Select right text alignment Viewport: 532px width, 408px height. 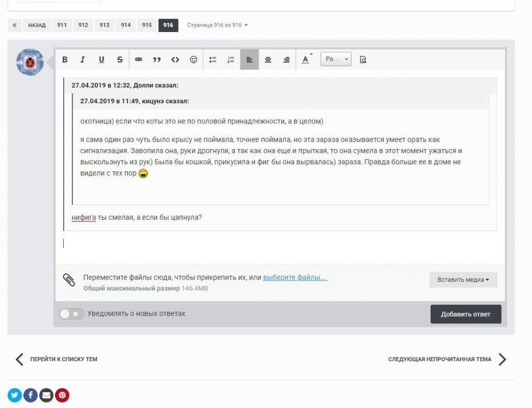285,60
